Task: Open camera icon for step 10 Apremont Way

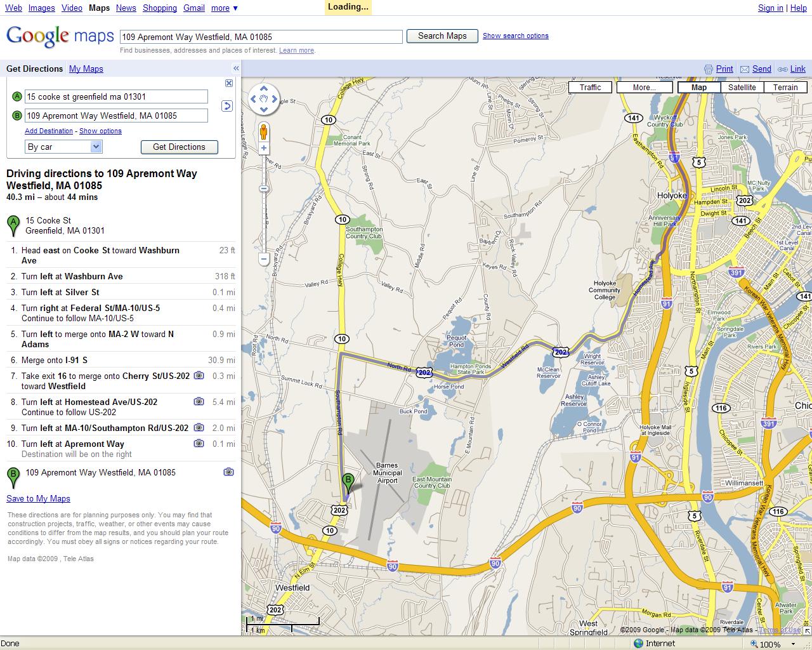Action: click(x=199, y=444)
